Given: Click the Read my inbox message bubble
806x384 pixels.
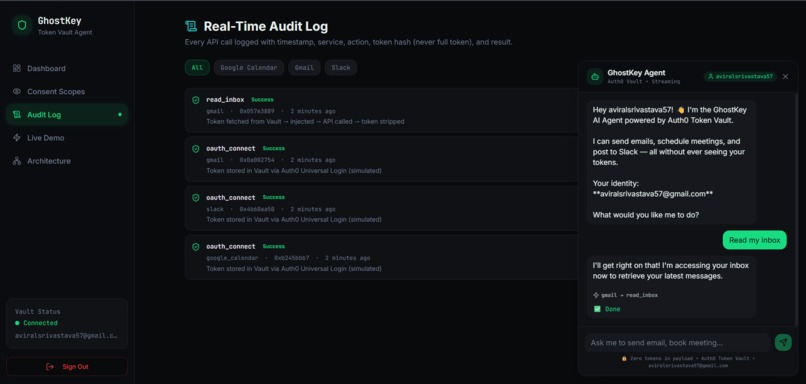Looking at the screenshot, I should tap(755, 240).
